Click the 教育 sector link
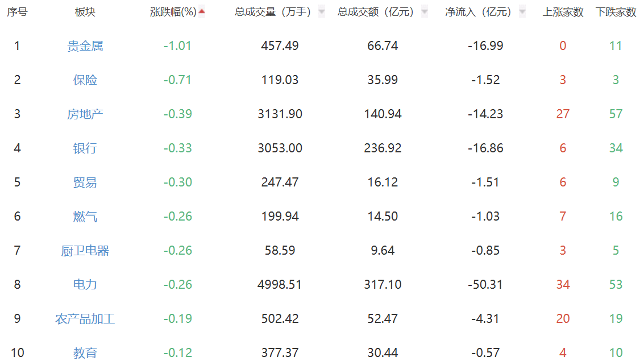The height and width of the screenshot is (361, 644). (85, 353)
